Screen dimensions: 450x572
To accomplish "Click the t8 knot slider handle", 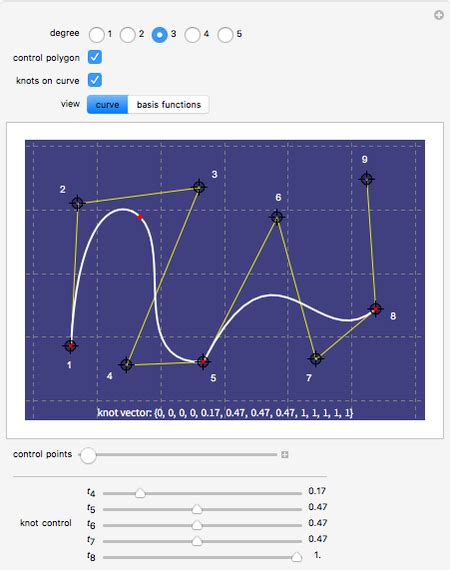I will coord(297,557).
